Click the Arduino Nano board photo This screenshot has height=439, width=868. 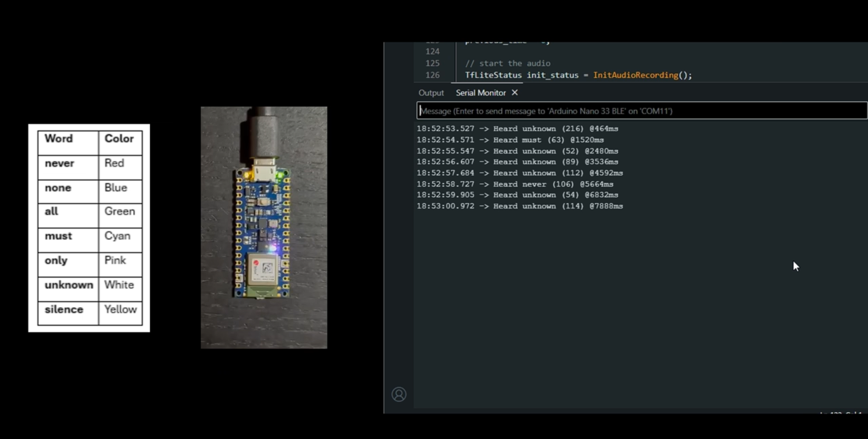pyautogui.click(x=264, y=227)
